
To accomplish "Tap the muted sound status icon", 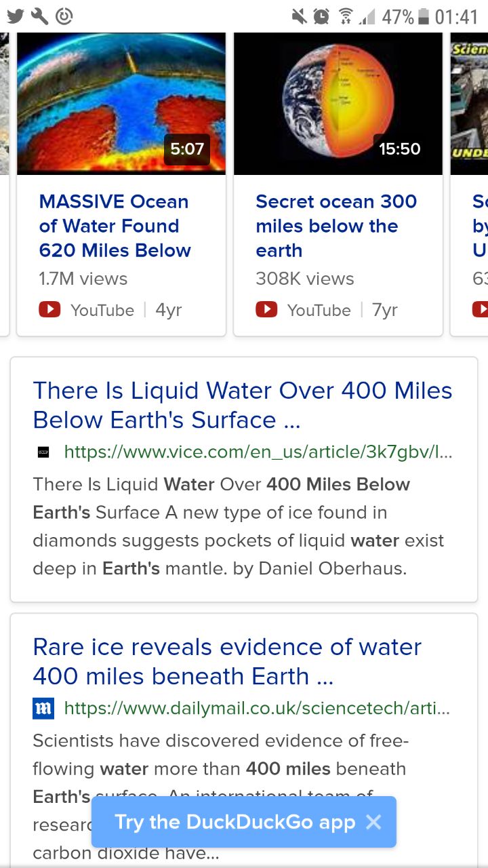I will pos(299,16).
